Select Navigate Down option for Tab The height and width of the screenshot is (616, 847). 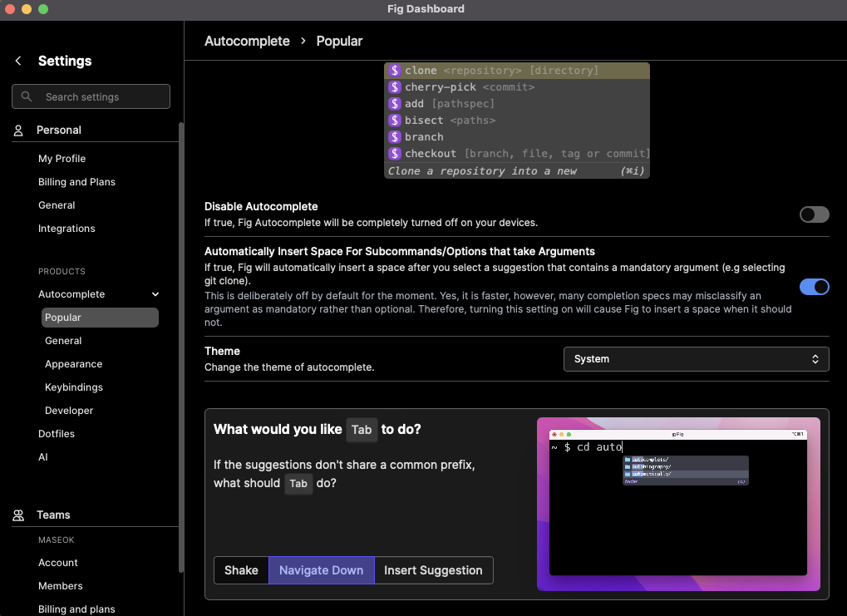pos(322,570)
